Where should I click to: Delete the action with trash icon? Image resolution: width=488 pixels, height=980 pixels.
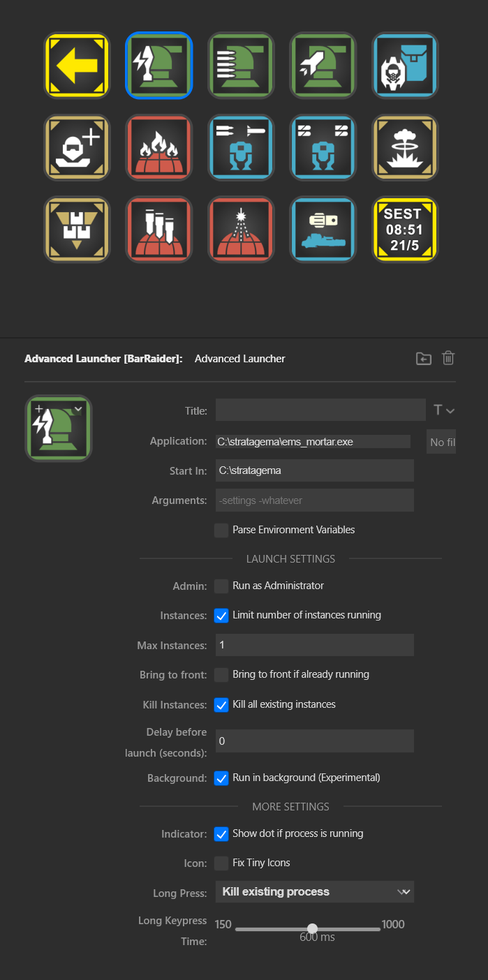pos(448,358)
